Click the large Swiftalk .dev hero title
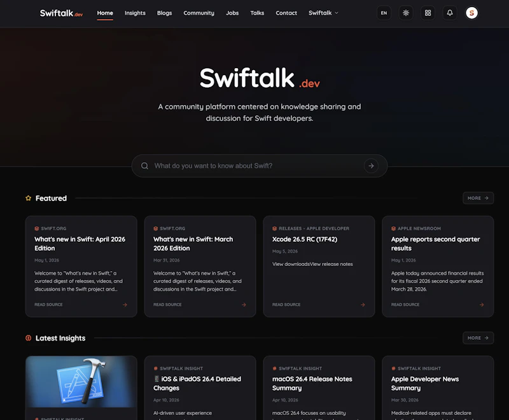The image size is (509, 420). [260, 78]
